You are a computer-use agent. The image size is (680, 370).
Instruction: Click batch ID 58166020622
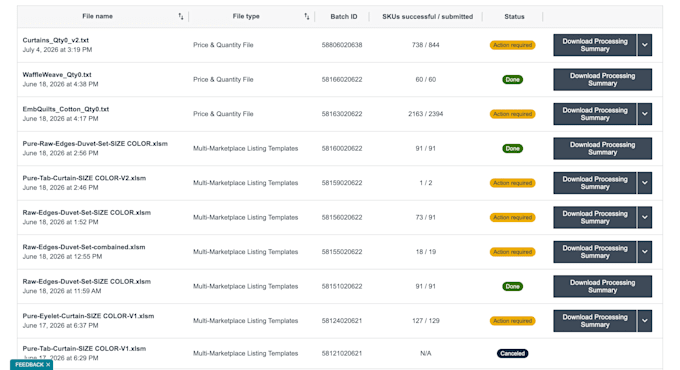point(342,79)
